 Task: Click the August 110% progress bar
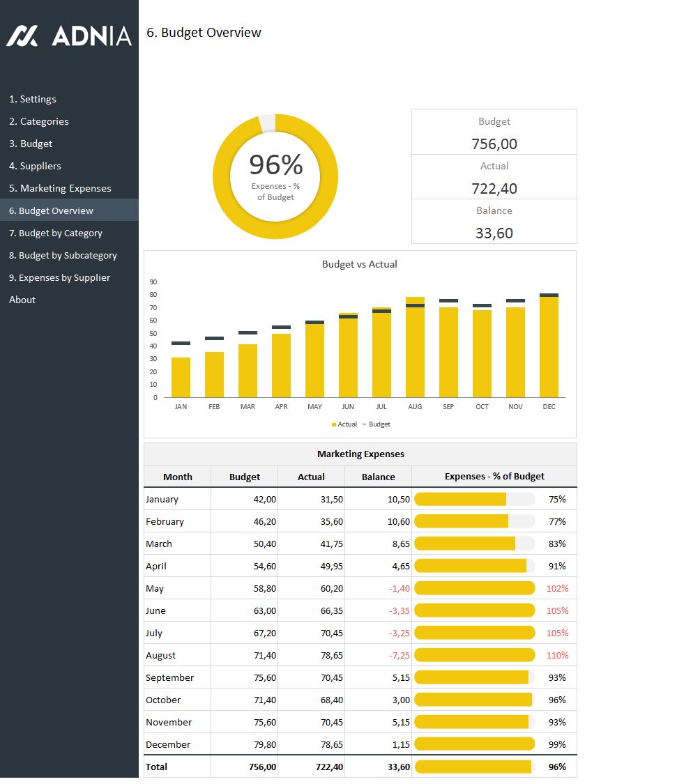click(x=474, y=655)
